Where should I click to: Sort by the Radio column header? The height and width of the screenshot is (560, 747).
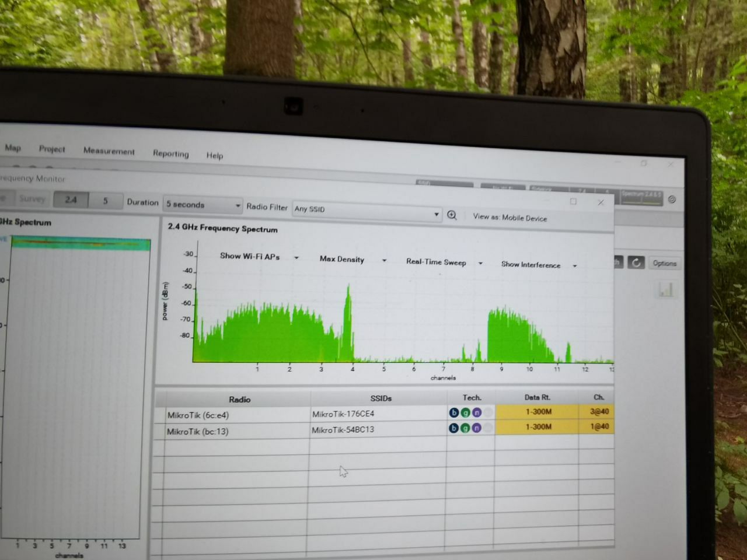coord(238,399)
